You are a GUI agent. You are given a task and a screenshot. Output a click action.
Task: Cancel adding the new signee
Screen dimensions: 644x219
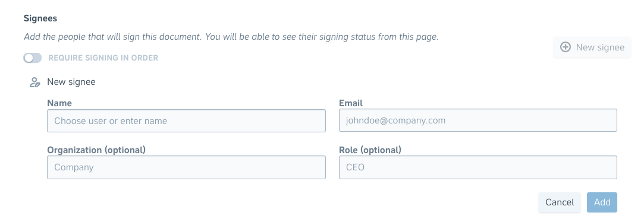560,202
